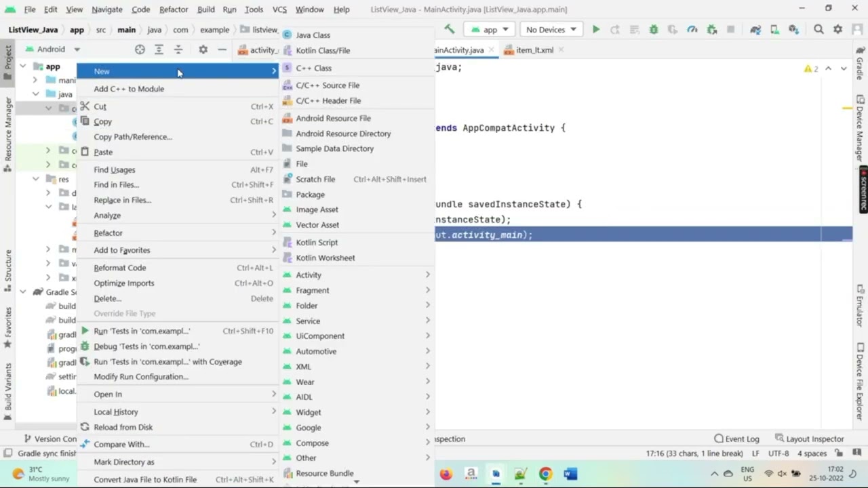Expand the Fragment submenu
Image resolution: width=868 pixels, height=488 pixels.
tap(357, 290)
